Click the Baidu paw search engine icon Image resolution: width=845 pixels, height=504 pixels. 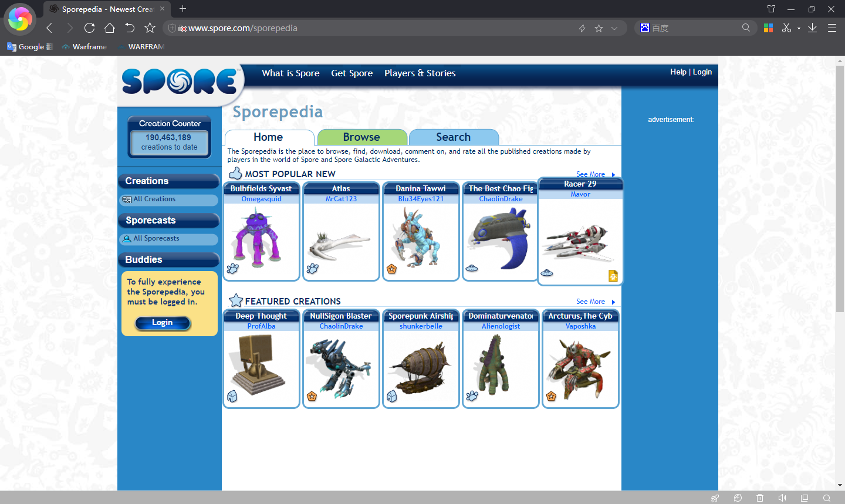click(645, 28)
